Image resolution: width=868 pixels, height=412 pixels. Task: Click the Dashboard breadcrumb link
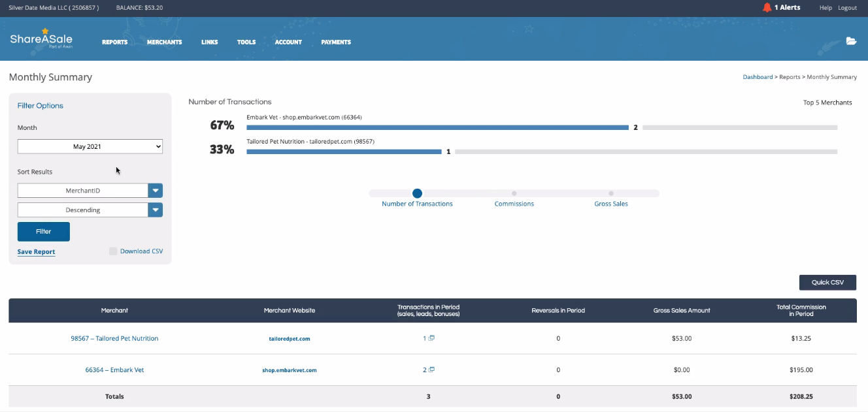[x=758, y=77]
